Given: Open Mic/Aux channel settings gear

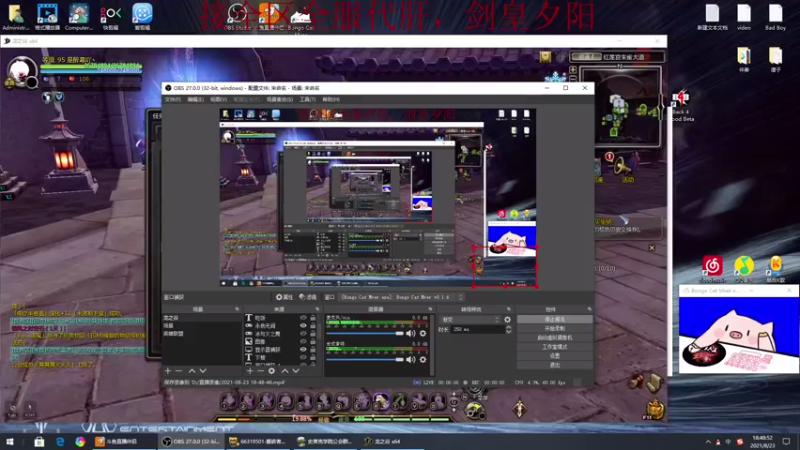Looking at the screenshot, I should click(x=422, y=333).
